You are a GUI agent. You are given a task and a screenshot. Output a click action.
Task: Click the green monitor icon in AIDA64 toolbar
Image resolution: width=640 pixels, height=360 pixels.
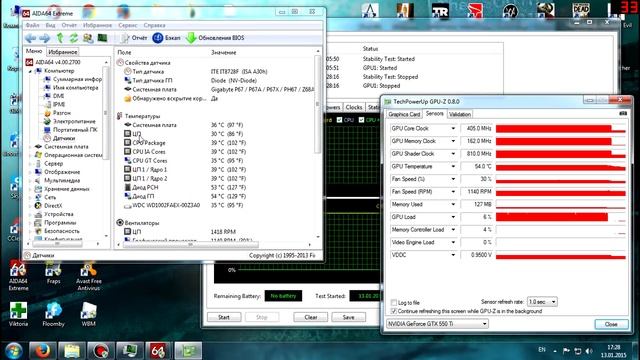pyautogui.click(x=102, y=38)
